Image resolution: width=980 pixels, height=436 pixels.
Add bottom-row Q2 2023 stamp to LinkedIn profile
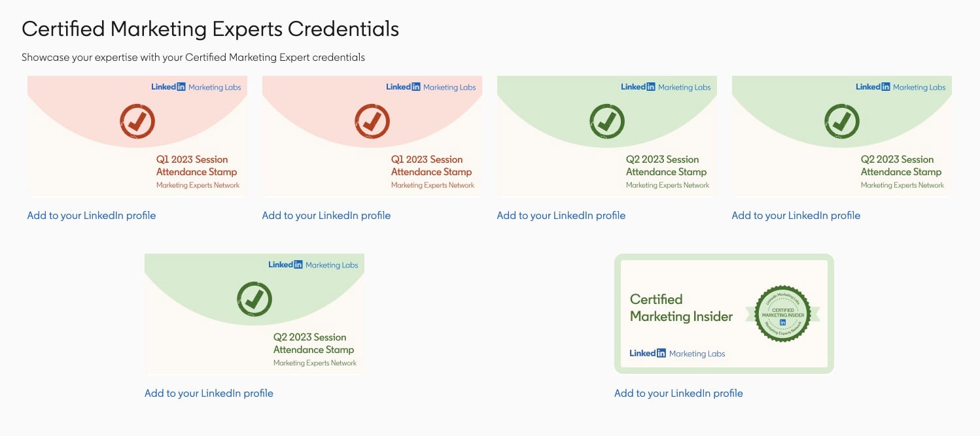[209, 393]
